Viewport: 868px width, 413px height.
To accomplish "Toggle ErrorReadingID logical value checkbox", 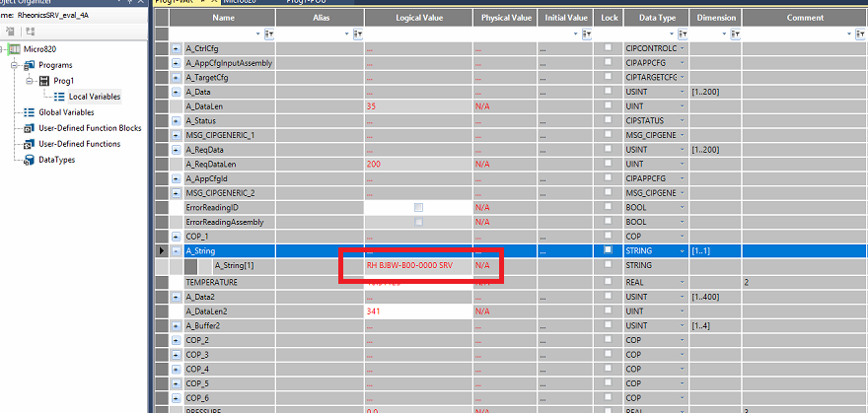I will pos(418,207).
